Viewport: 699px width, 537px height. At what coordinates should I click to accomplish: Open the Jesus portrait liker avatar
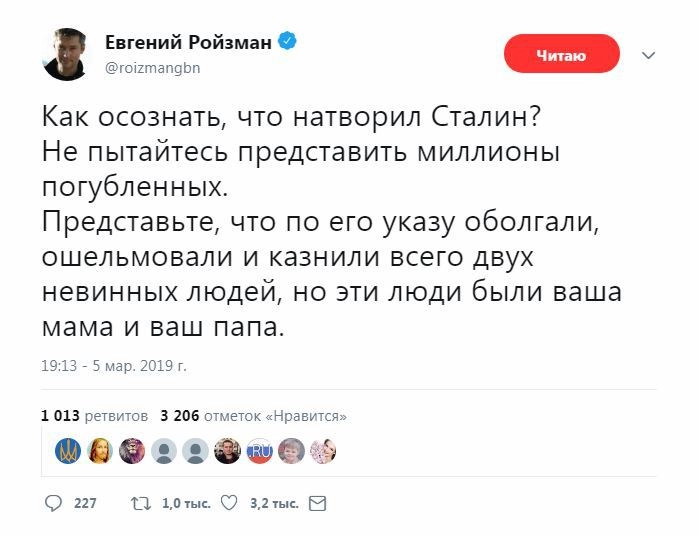click(99, 452)
